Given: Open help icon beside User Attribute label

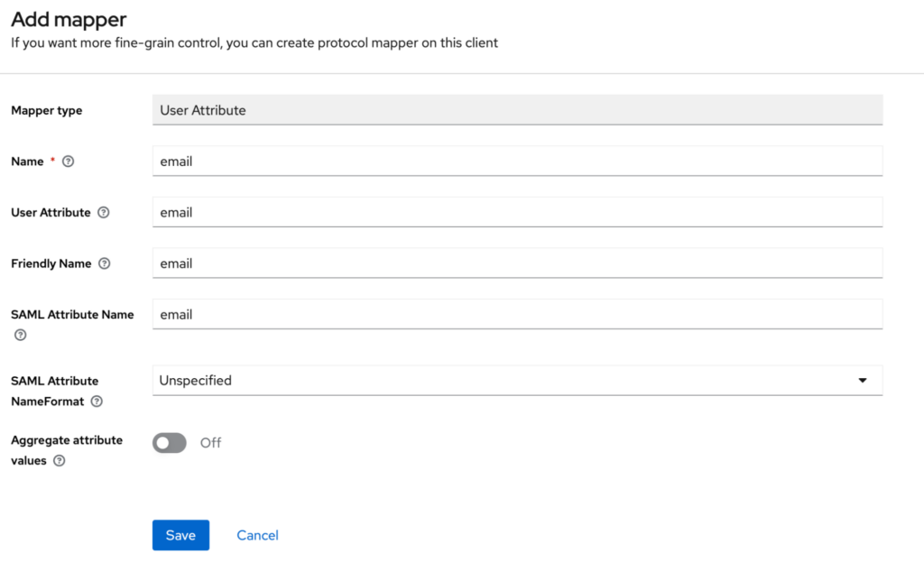Looking at the screenshot, I should pyautogui.click(x=103, y=213).
